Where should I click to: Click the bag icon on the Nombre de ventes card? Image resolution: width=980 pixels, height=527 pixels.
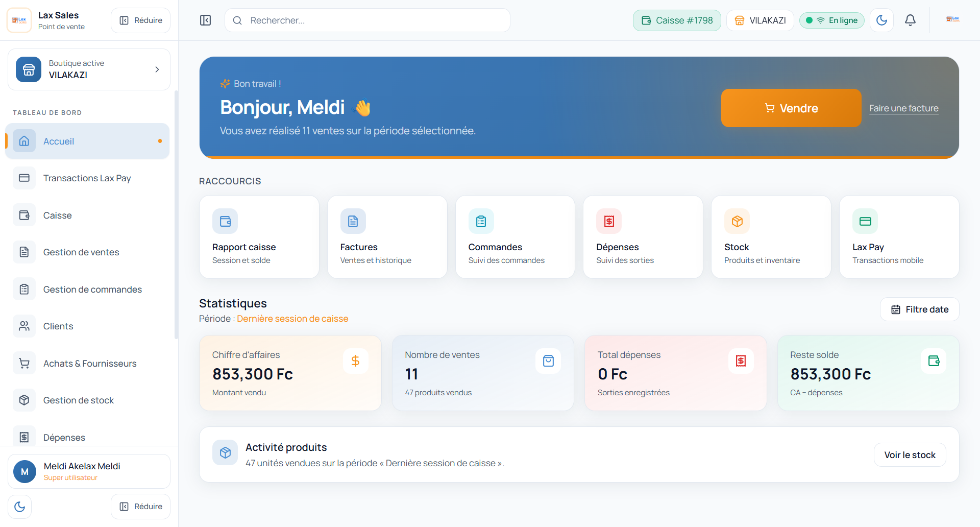tap(548, 361)
